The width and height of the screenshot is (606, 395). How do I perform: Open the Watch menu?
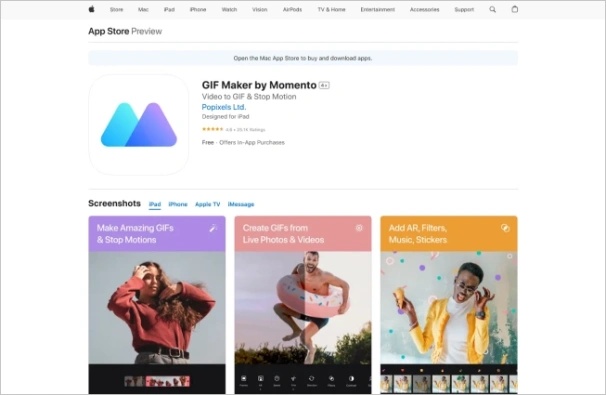(229, 9)
